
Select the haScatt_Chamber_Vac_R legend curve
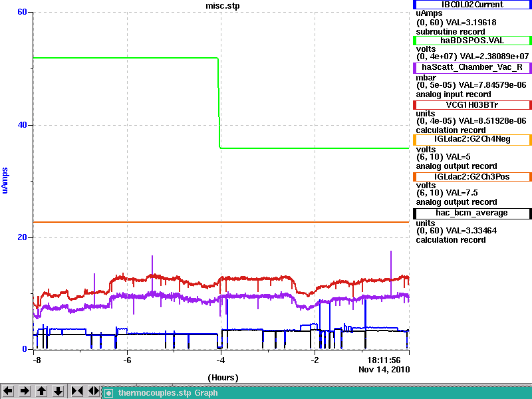click(472, 67)
